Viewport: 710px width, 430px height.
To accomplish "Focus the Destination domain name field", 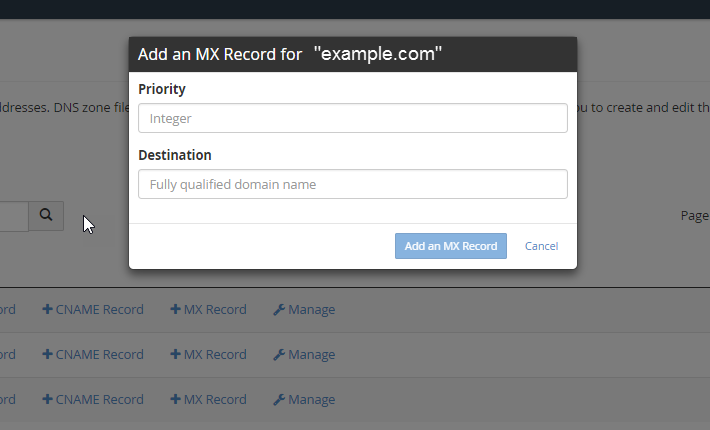I will coord(352,184).
